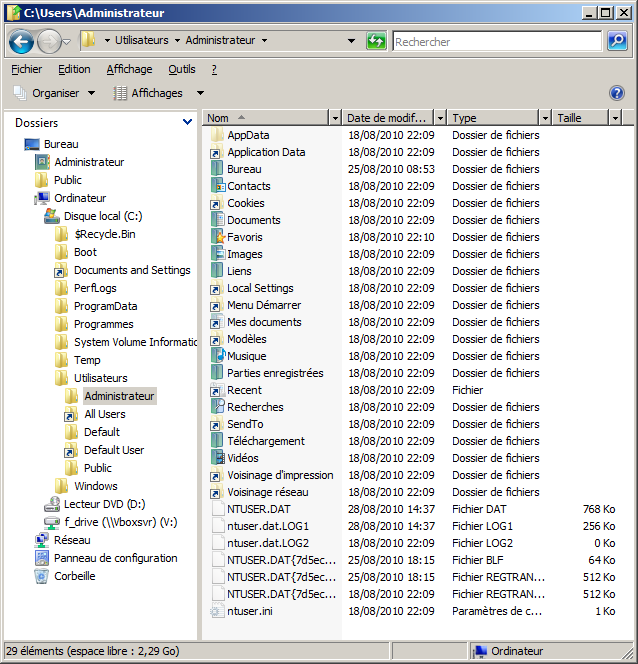638x664 pixels.
Task: Open the Edition menu
Action: [x=74, y=69]
